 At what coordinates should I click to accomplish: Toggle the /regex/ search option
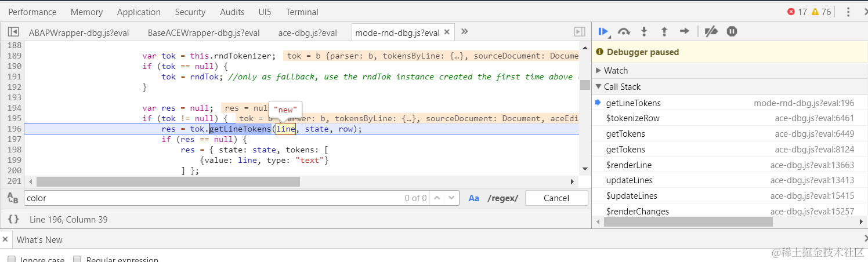[x=502, y=198]
